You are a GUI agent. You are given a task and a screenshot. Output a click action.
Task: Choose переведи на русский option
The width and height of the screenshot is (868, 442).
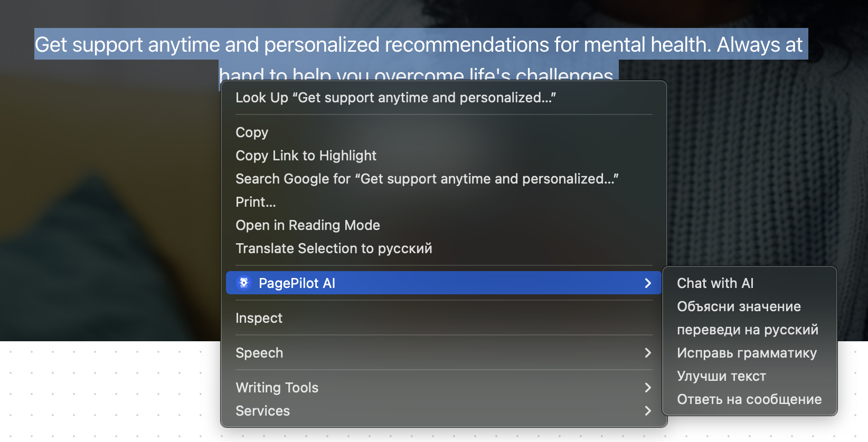(747, 330)
